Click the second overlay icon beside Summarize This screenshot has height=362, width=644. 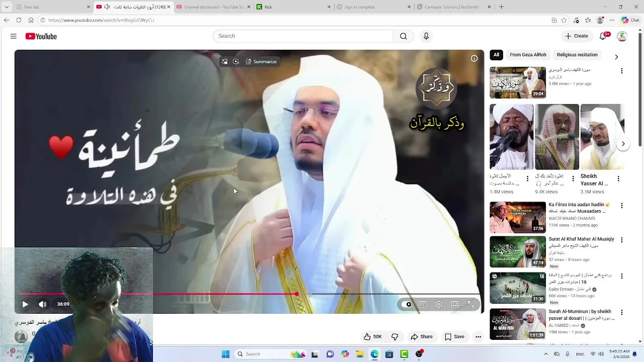point(236,61)
